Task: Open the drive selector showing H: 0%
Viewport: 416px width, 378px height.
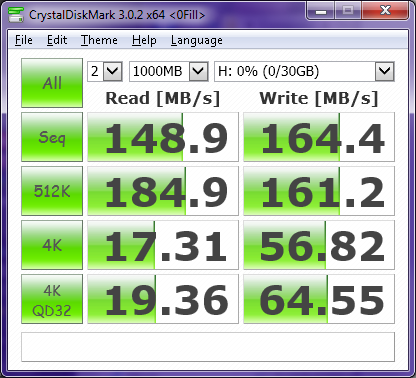Action: (304, 71)
